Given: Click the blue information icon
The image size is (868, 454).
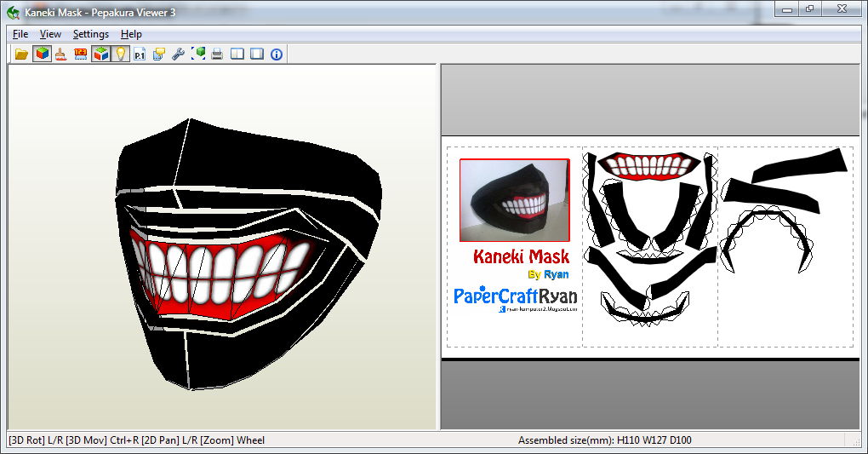Looking at the screenshot, I should pos(277,54).
